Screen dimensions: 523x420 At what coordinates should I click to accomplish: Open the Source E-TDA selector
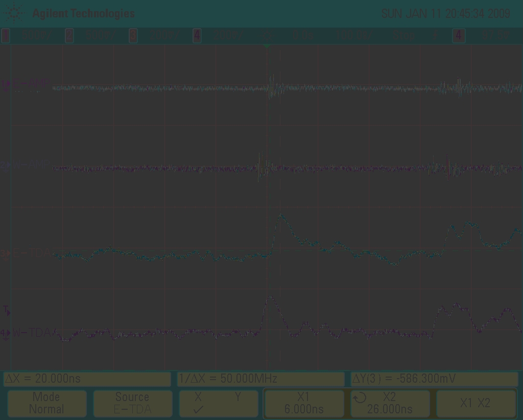132,404
